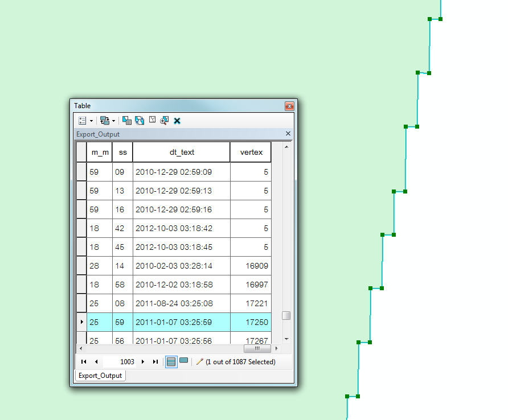The height and width of the screenshot is (420, 508).
Task: Click the vertex column header
Action: click(251, 152)
